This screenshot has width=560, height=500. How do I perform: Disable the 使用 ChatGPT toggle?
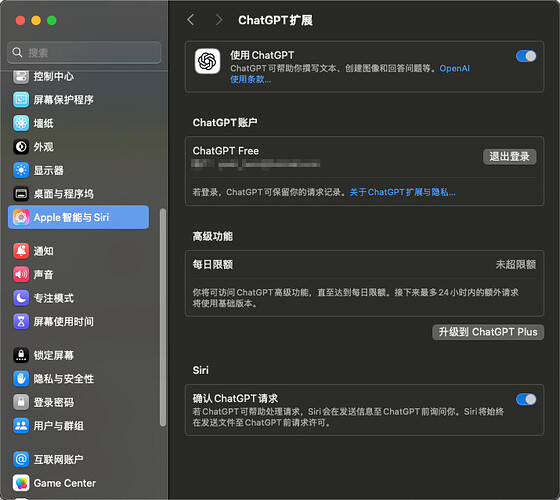(526, 56)
